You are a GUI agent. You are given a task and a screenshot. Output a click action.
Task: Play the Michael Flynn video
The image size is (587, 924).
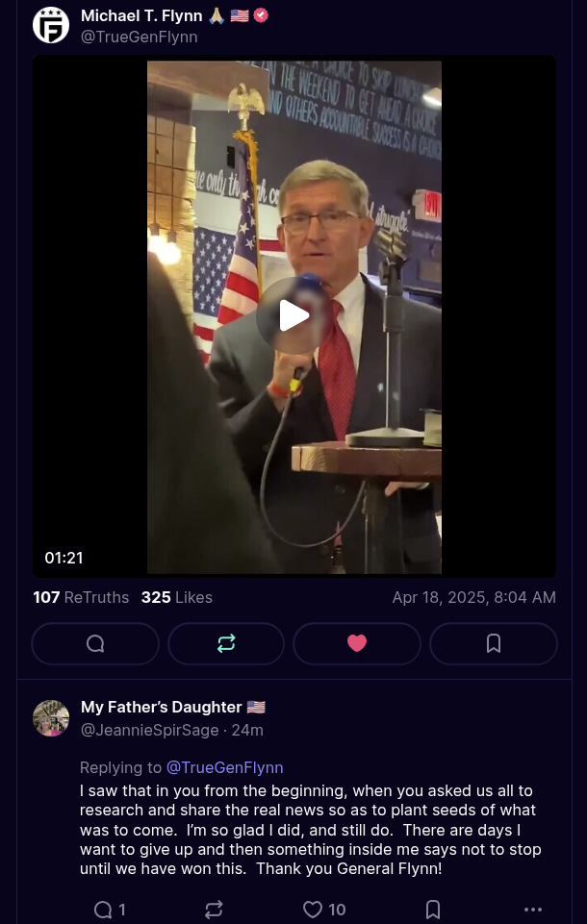(293, 316)
